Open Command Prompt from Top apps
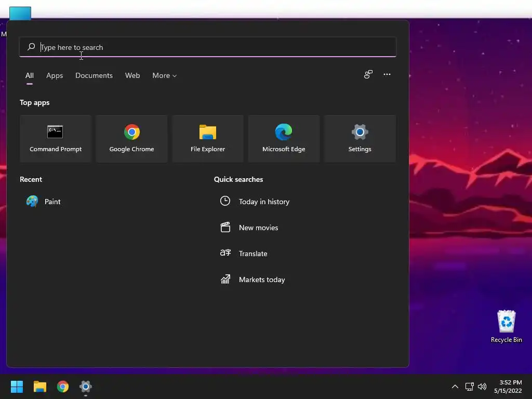The height and width of the screenshot is (399, 532). point(55,138)
